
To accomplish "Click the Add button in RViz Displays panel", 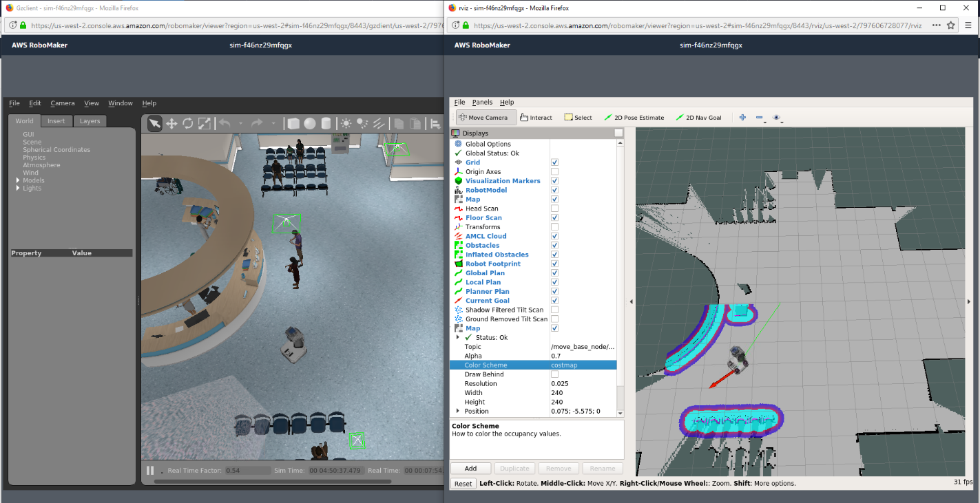I will coord(470,468).
